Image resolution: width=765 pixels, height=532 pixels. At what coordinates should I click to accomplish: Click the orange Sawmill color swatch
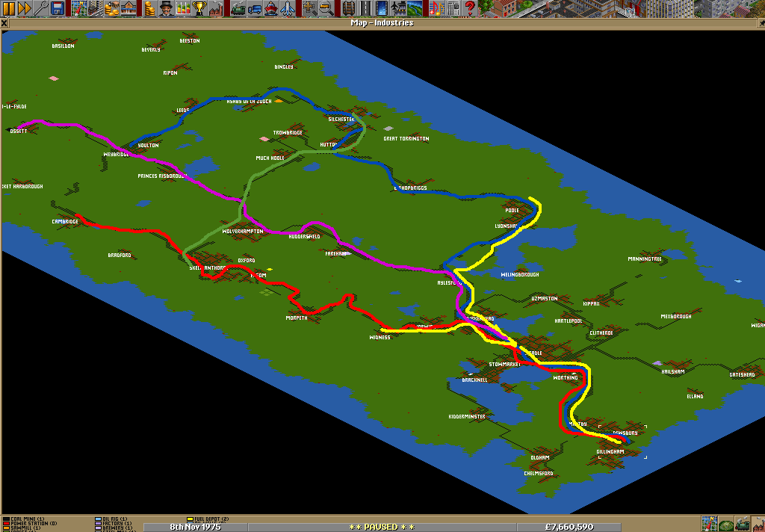[6, 528]
